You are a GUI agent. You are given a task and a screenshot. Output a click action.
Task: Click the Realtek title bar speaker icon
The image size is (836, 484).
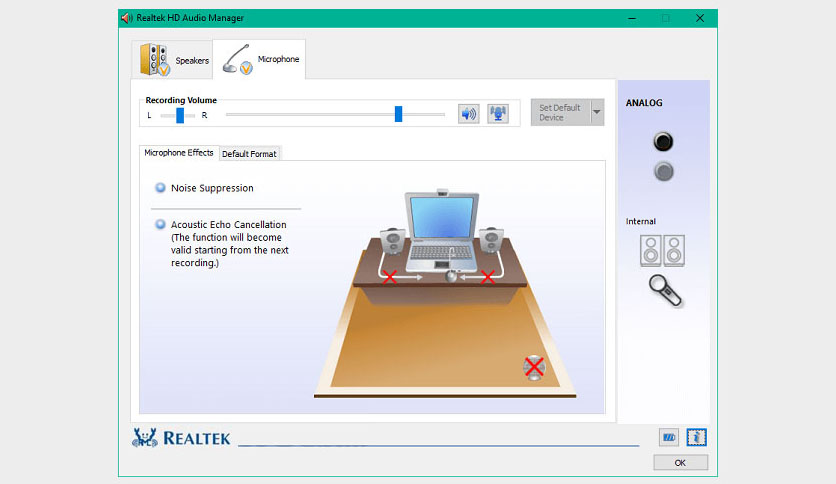pyautogui.click(x=126, y=18)
